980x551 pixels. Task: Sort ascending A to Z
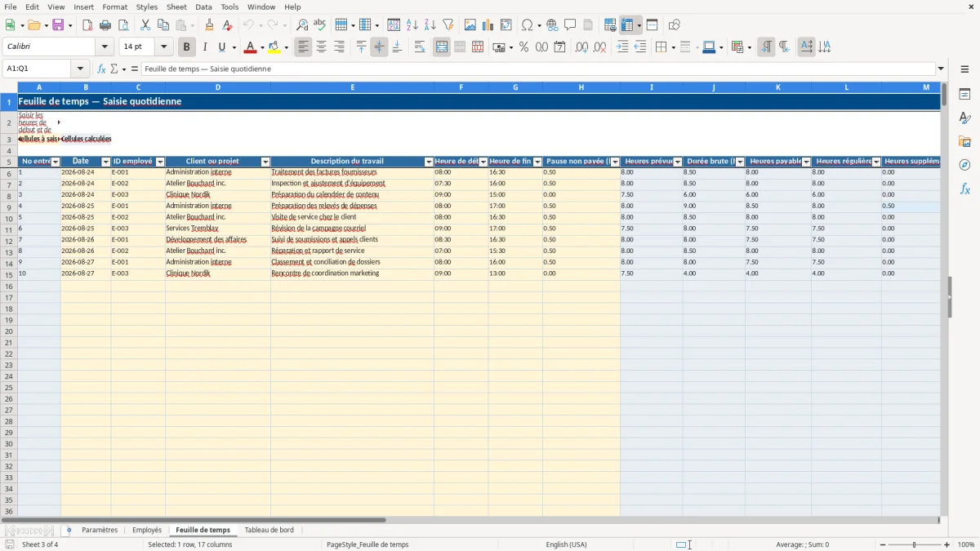[412, 25]
